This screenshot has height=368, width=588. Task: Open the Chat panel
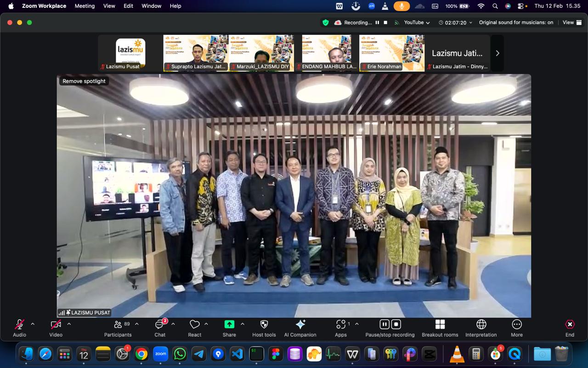click(x=159, y=325)
